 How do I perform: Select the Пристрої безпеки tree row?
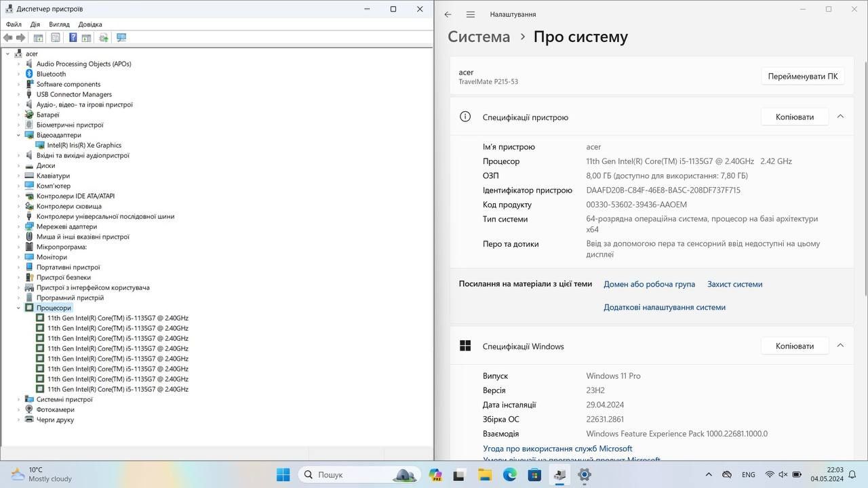[63, 277]
